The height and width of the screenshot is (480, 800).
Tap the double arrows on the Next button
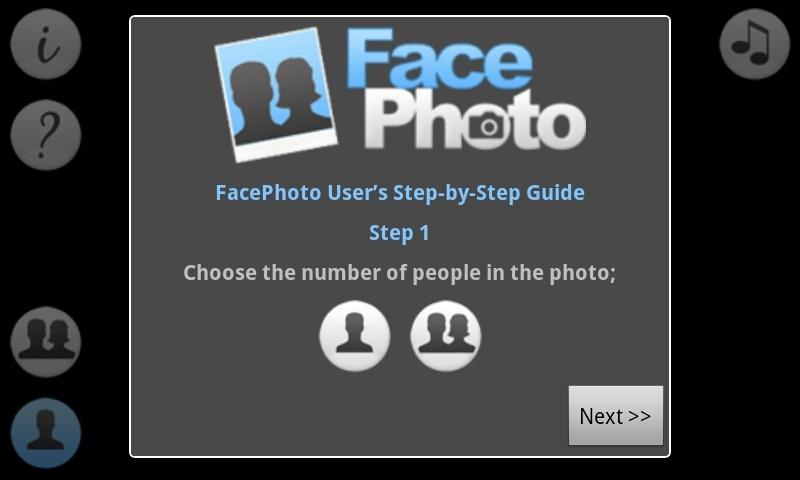(x=639, y=416)
